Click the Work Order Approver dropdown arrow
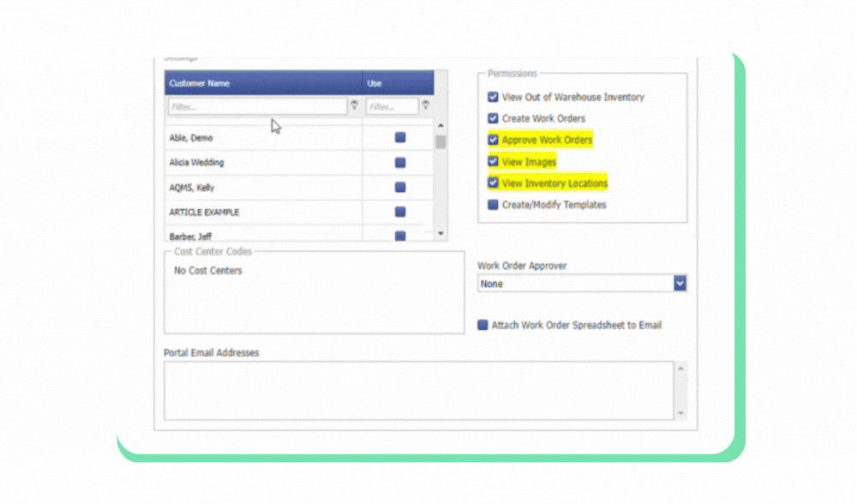The width and height of the screenshot is (857, 504). 678,283
